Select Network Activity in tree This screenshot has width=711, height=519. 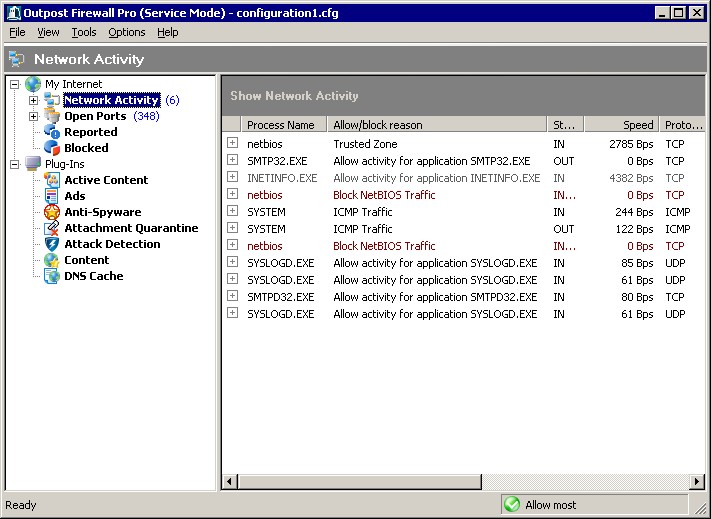pos(112,100)
